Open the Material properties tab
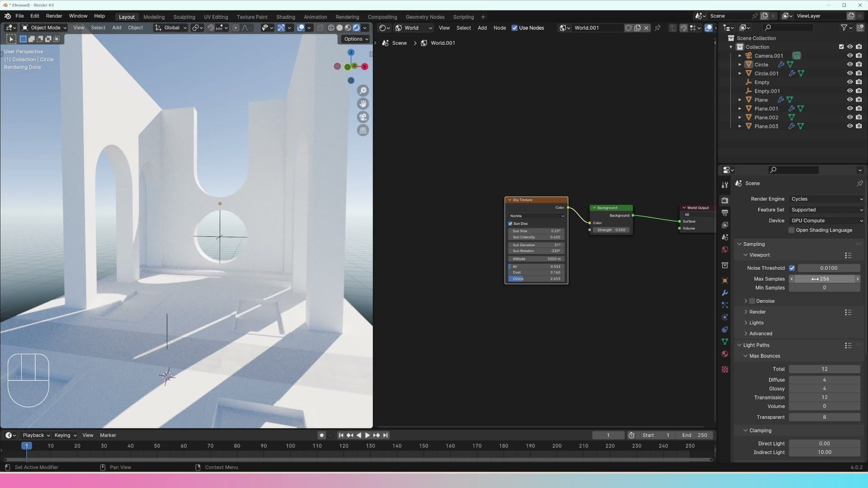Image resolution: width=868 pixels, height=488 pixels. [x=725, y=354]
